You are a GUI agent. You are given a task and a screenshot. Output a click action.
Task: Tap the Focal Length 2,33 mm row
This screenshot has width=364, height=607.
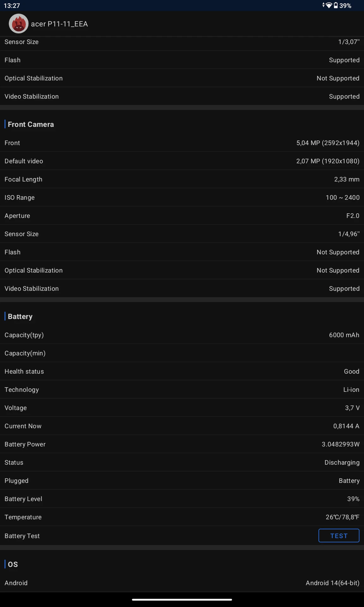click(x=182, y=179)
